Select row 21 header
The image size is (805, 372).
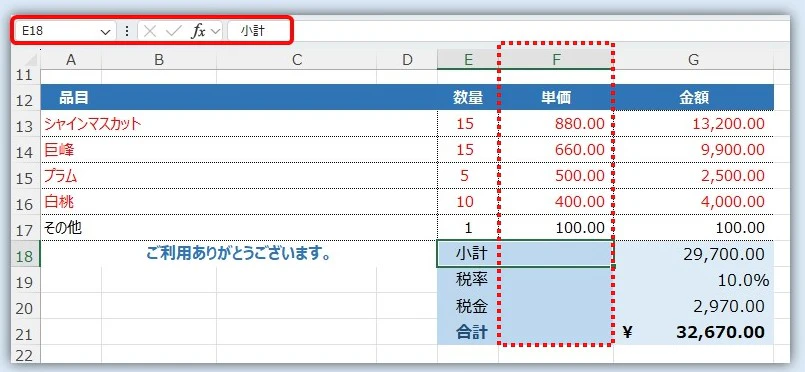pos(26,332)
